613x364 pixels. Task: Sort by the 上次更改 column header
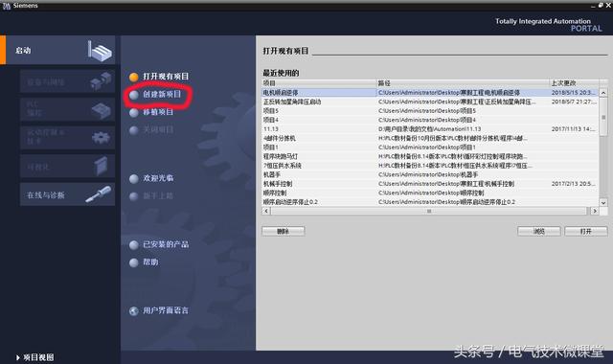click(x=574, y=83)
